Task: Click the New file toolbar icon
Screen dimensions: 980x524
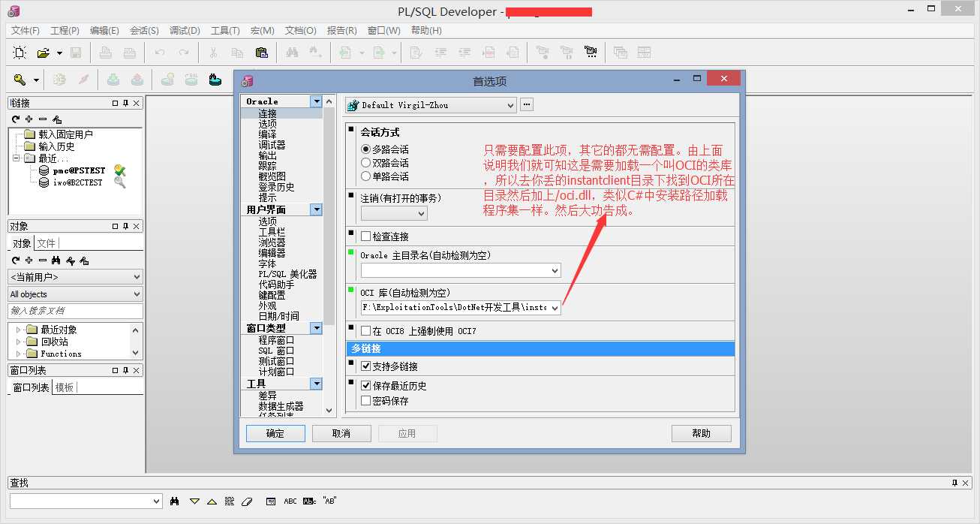Action: click(x=20, y=53)
